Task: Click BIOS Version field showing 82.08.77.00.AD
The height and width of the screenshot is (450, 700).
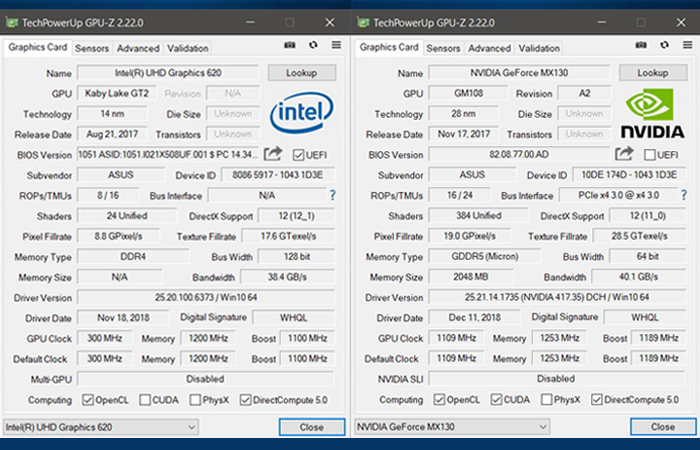Action: pos(519,154)
